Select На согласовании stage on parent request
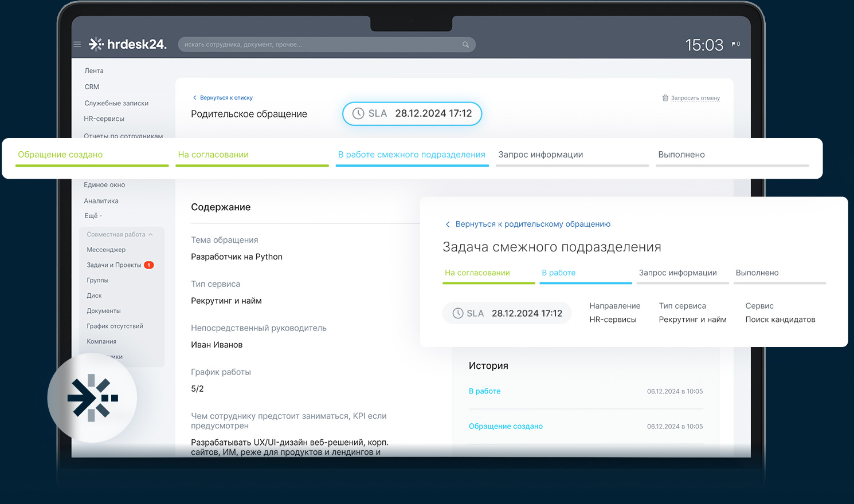This screenshot has width=854, height=504. tap(214, 154)
